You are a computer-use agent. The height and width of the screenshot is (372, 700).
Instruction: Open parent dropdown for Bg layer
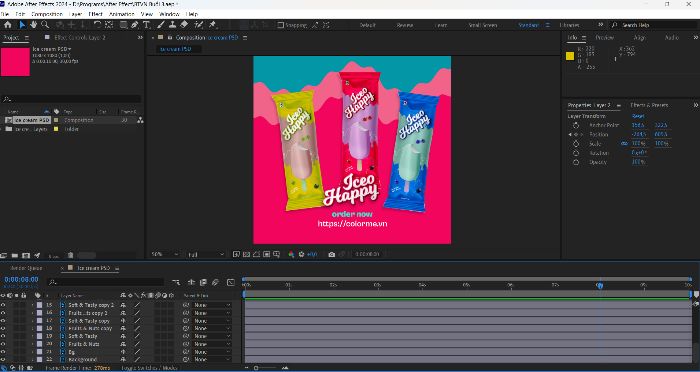click(x=212, y=352)
